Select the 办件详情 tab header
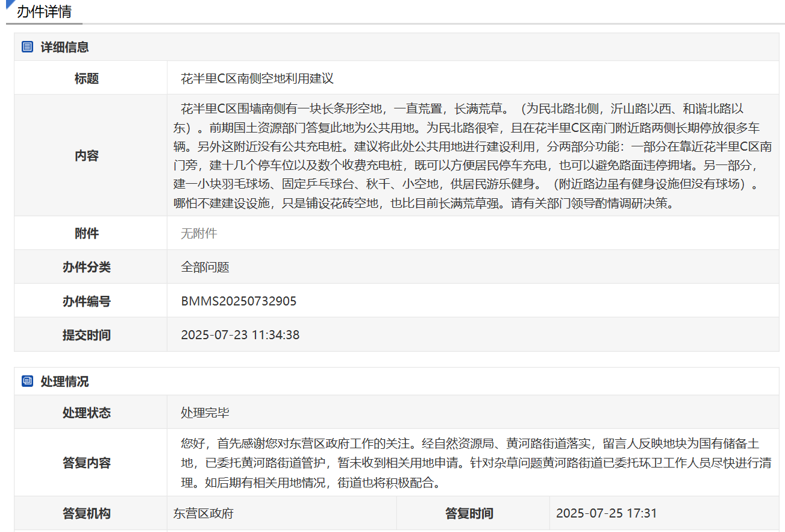The width and height of the screenshot is (785, 532). point(44,11)
